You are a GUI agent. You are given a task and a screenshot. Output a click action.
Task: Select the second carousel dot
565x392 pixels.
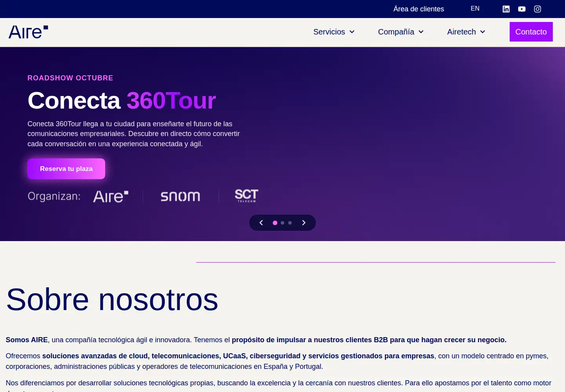coord(282,223)
